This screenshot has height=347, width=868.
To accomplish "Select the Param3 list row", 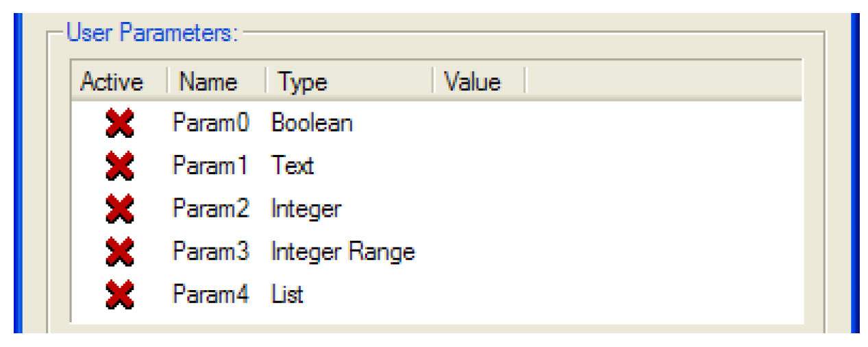I will pos(210,252).
